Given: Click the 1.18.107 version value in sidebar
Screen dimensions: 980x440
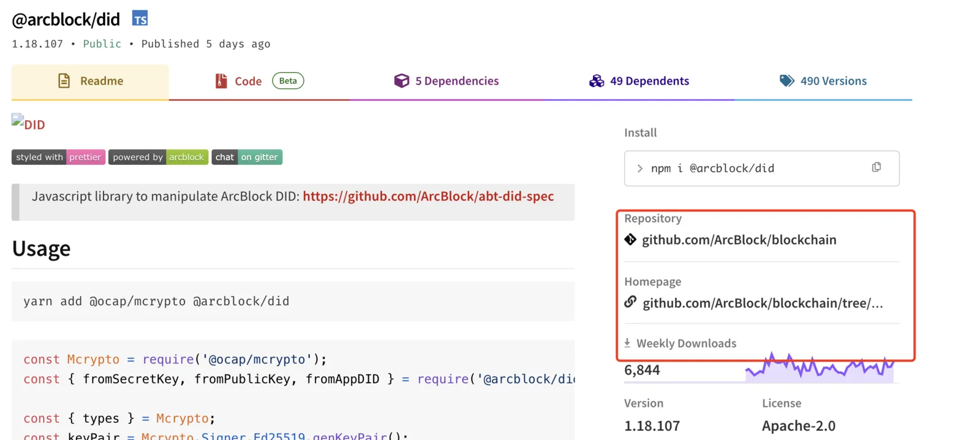Looking at the screenshot, I should click(x=652, y=426).
